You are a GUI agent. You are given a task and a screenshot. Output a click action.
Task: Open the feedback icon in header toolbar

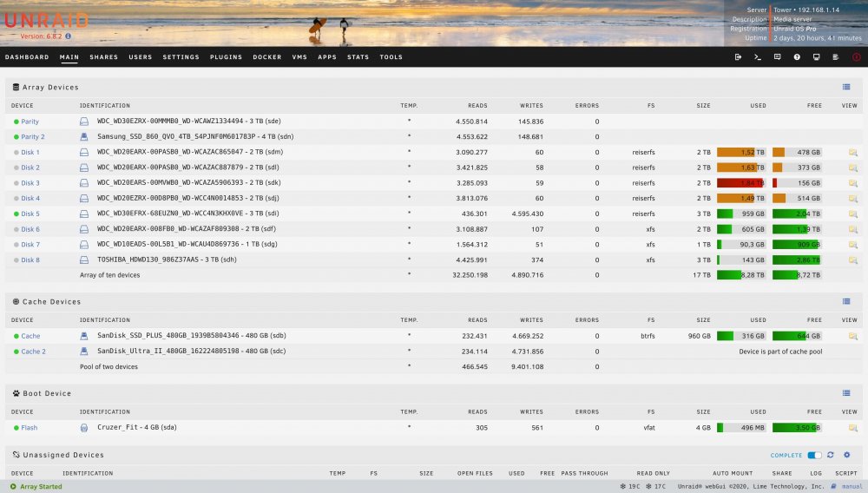[777, 57]
